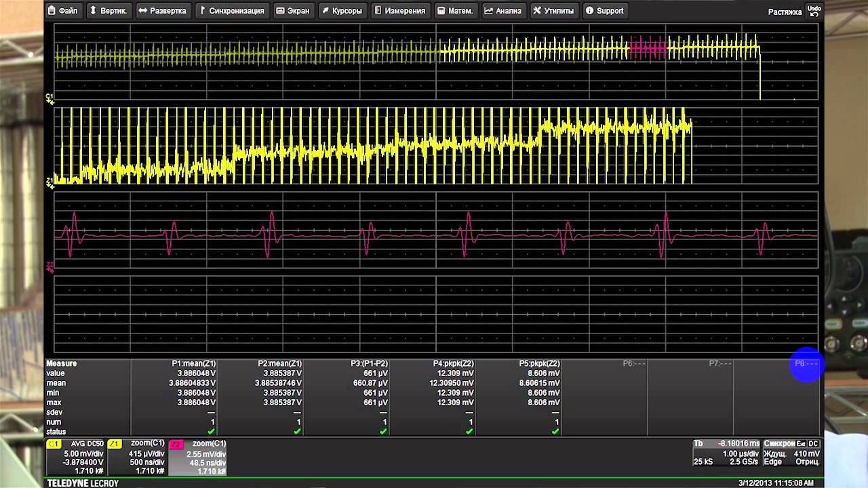Click the P3 mean value 660.87 µV

point(370,383)
